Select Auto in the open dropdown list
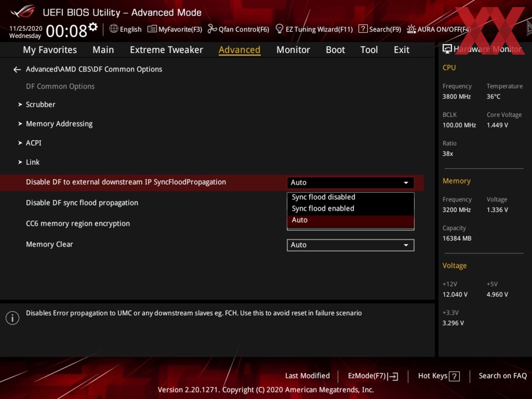 pyautogui.click(x=350, y=220)
